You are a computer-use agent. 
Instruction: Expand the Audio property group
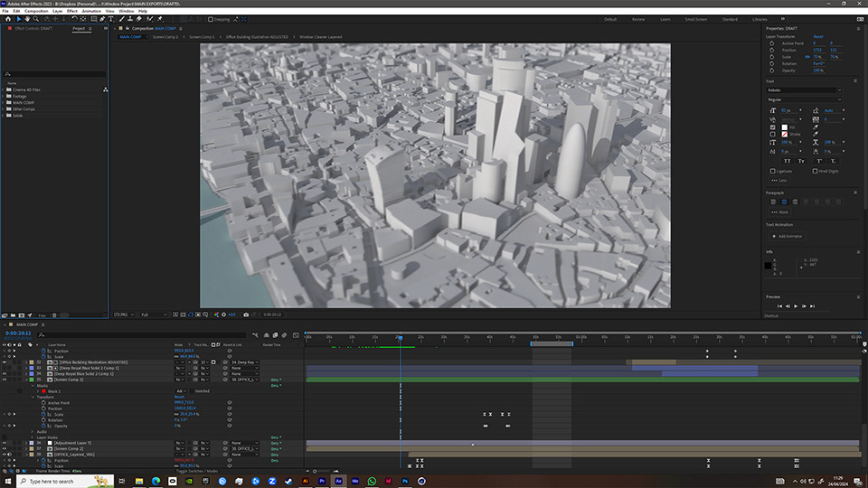pyautogui.click(x=33, y=432)
